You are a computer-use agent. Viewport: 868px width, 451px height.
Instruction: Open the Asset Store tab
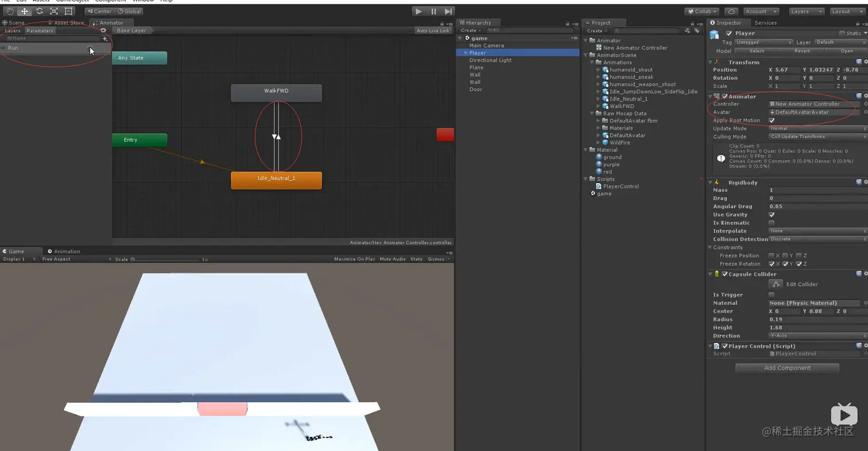[x=67, y=23]
